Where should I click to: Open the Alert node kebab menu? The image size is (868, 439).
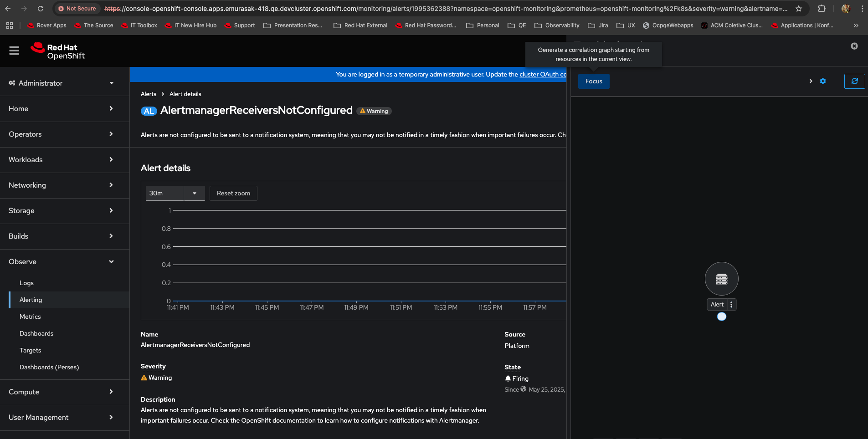click(x=731, y=305)
